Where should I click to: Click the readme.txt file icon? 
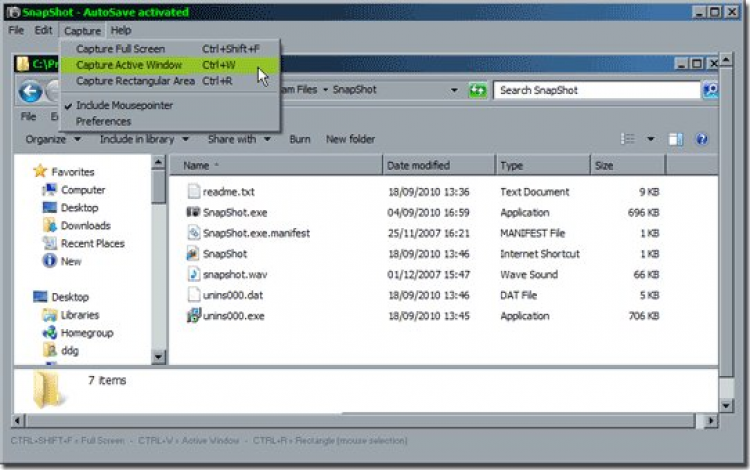pyautogui.click(x=193, y=191)
